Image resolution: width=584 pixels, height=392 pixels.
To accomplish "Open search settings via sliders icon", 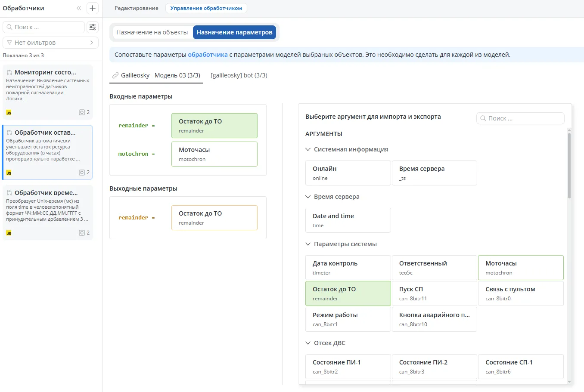I will tap(92, 27).
